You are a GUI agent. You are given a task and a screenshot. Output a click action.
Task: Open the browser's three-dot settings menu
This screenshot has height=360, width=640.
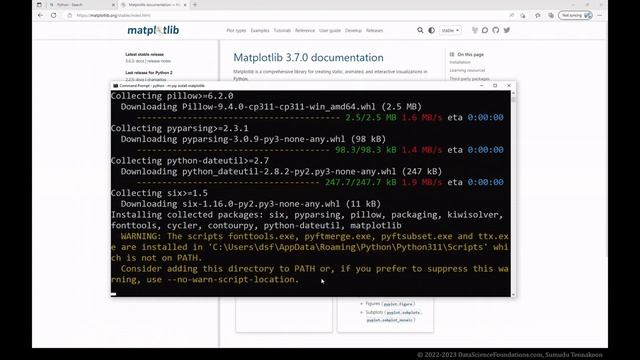pos(600,15)
